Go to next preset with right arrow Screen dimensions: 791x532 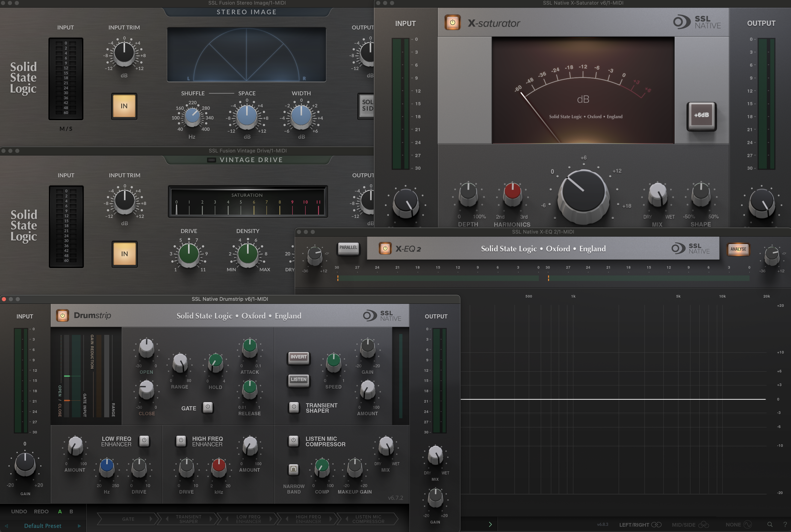pyautogui.click(x=80, y=526)
